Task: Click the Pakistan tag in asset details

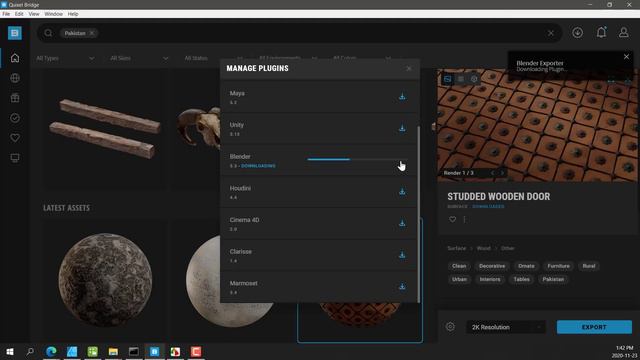Action: click(x=553, y=279)
